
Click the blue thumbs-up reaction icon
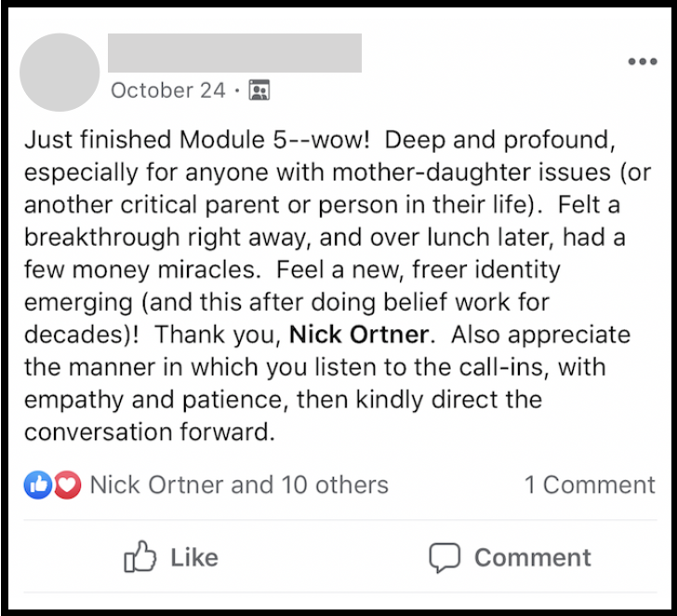point(38,485)
